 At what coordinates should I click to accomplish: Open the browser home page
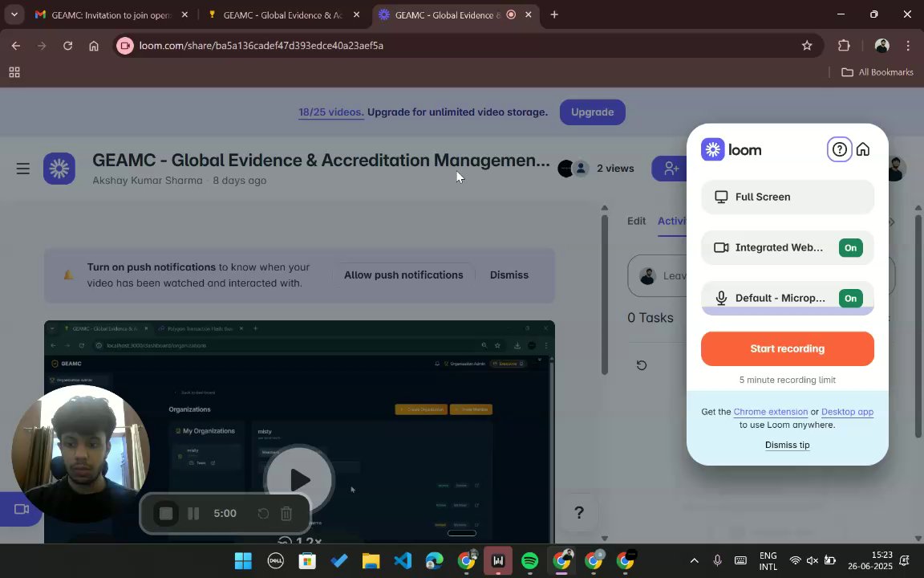click(94, 46)
